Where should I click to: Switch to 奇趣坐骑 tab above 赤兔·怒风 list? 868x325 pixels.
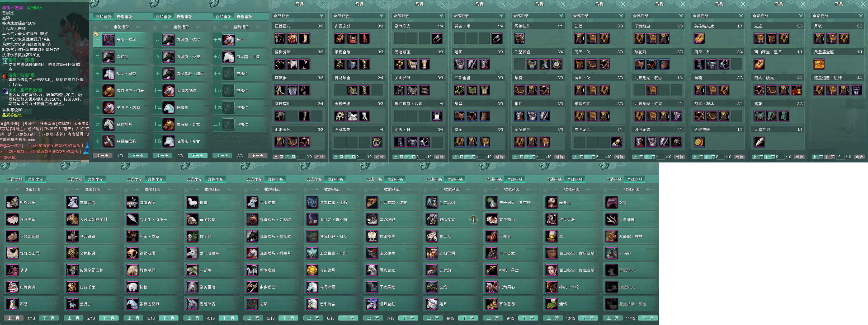[125, 17]
